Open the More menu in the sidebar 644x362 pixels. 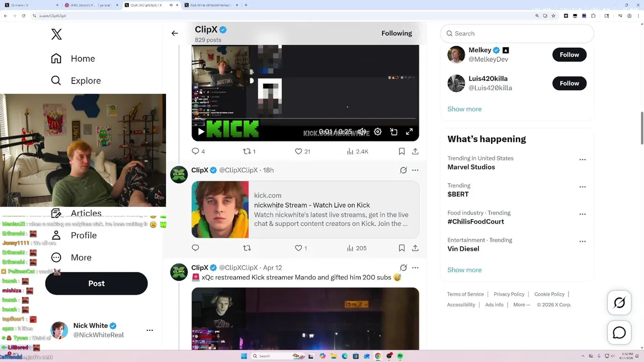tap(71, 257)
